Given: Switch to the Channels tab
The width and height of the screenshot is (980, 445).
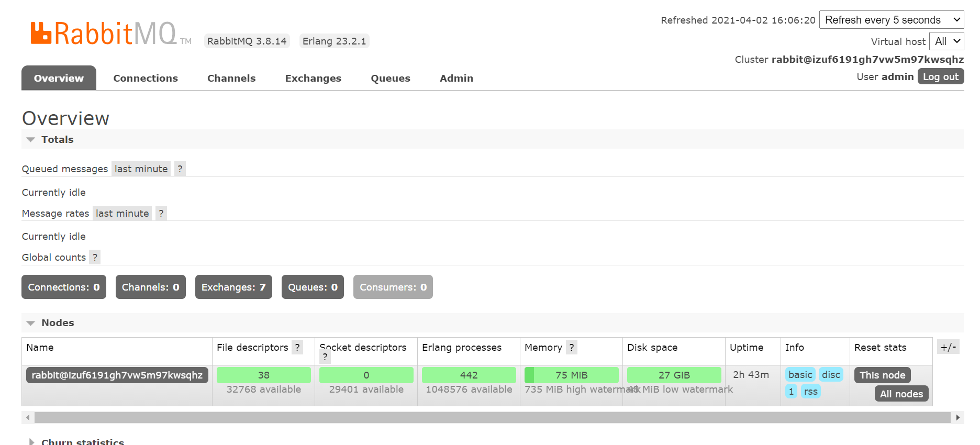Looking at the screenshot, I should pyautogui.click(x=231, y=78).
